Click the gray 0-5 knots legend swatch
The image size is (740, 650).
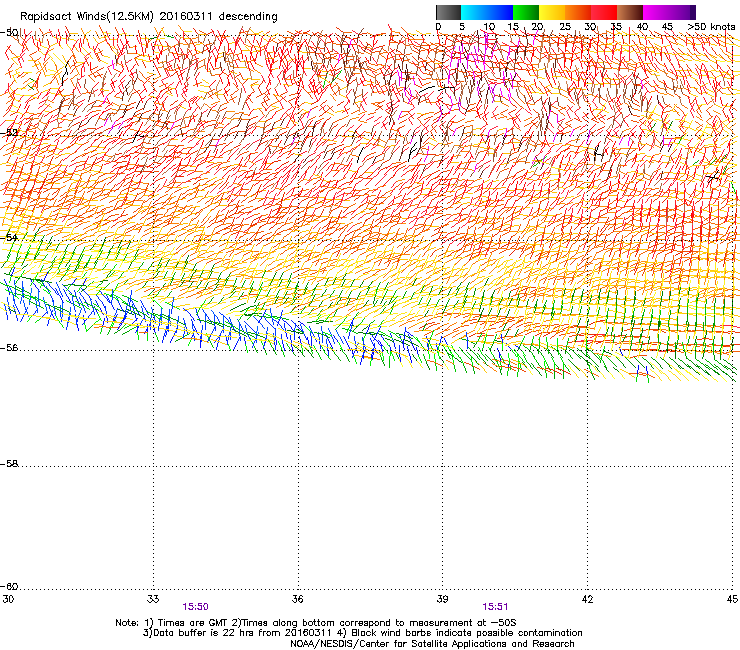[x=448, y=12]
